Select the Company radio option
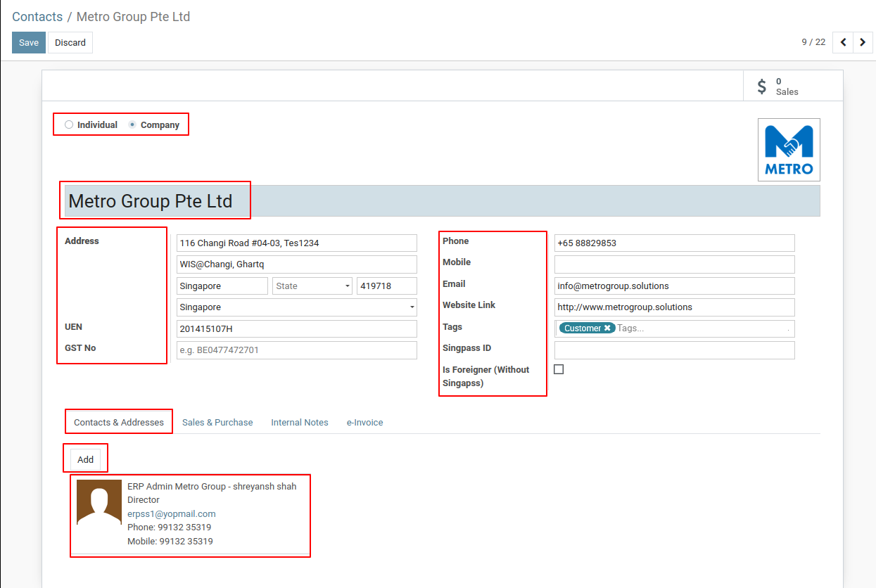Viewport: 876px width, 588px height. [x=132, y=124]
